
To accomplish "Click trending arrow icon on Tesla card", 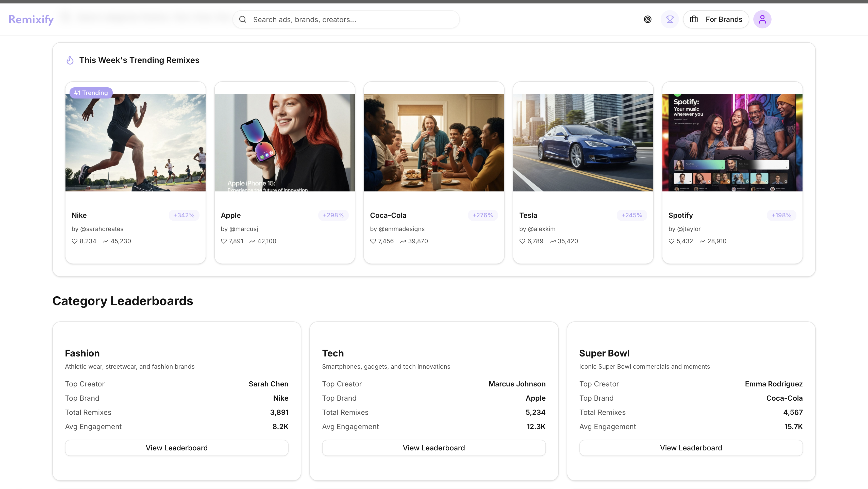I will [x=553, y=241].
